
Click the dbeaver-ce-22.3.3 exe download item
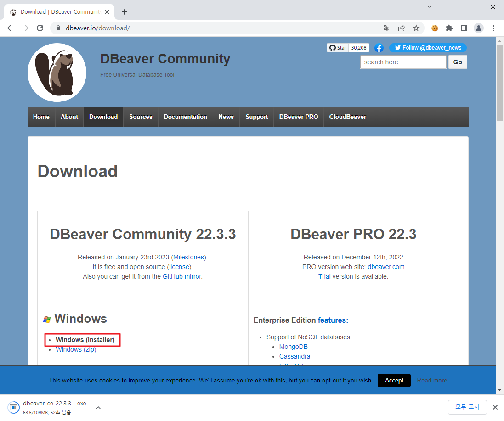tap(48, 408)
